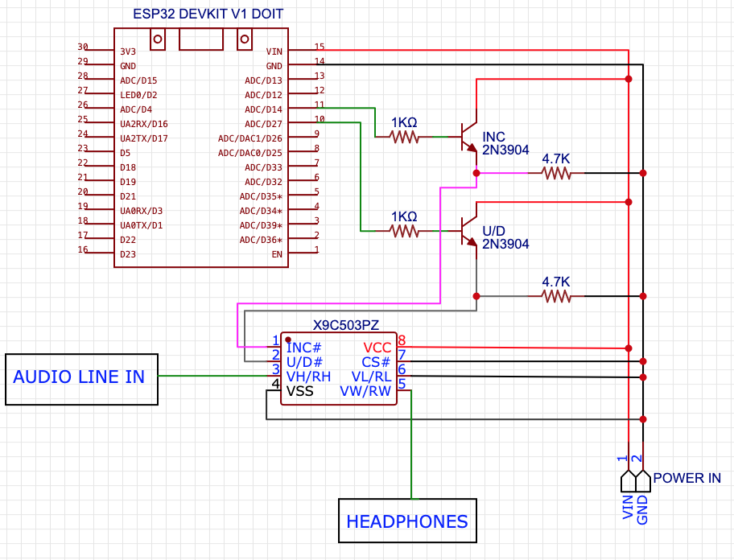The image size is (734, 560).
Task: Select the HEADPHONES block
Action: pyautogui.click(x=407, y=521)
